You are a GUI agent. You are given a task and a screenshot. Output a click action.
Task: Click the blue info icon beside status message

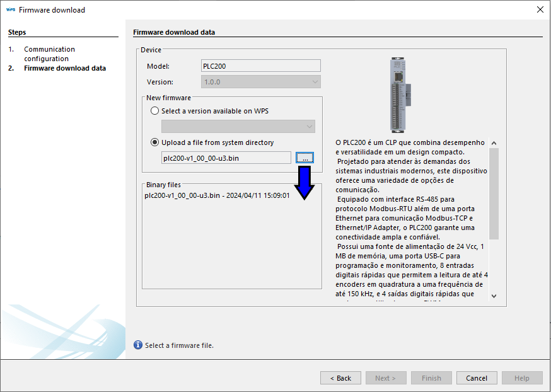[x=138, y=345]
